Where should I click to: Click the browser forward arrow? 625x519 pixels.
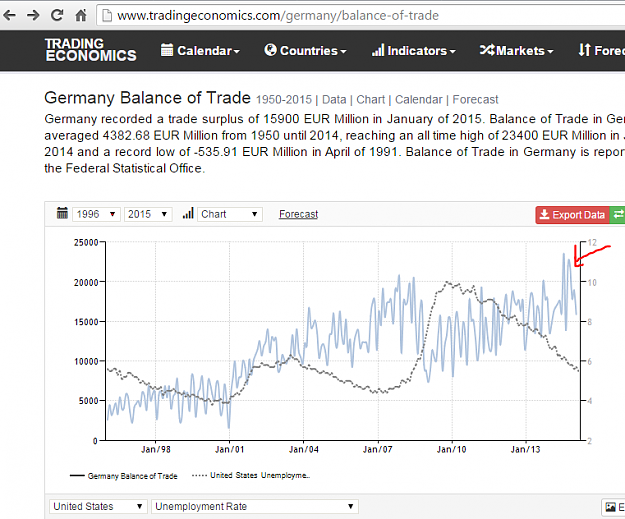coord(33,16)
